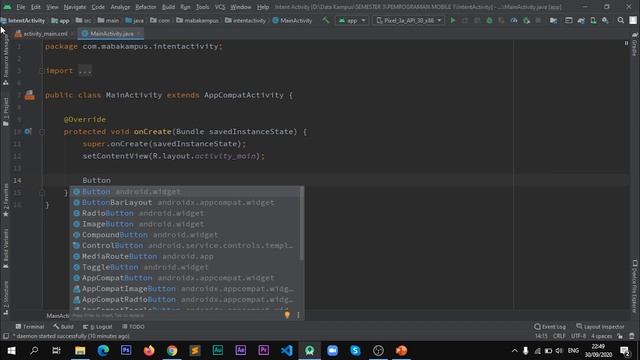Open the completion popup's three-dot options
The width and height of the screenshot is (640, 360).
[x=298, y=315]
